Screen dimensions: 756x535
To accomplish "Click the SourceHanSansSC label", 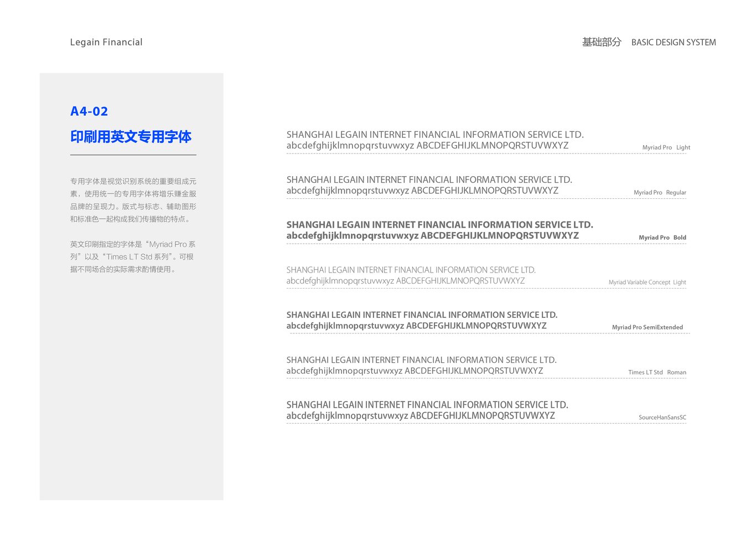I will (662, 418).
